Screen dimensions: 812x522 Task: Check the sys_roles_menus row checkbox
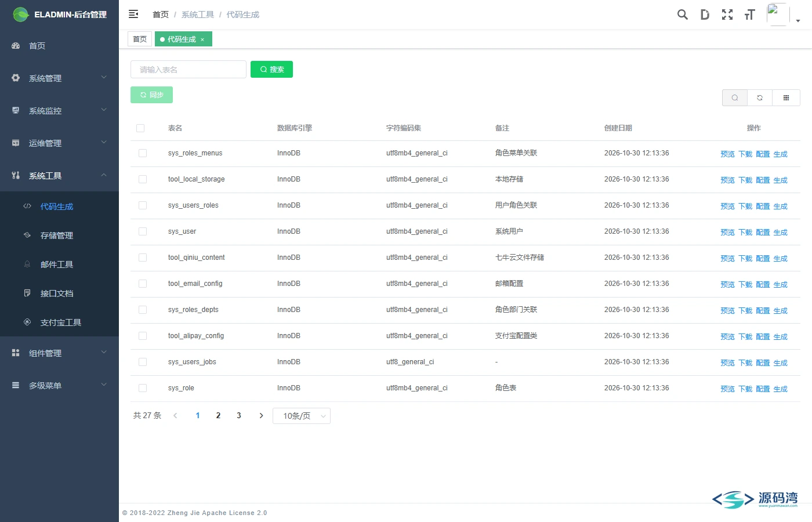[143, 153]
